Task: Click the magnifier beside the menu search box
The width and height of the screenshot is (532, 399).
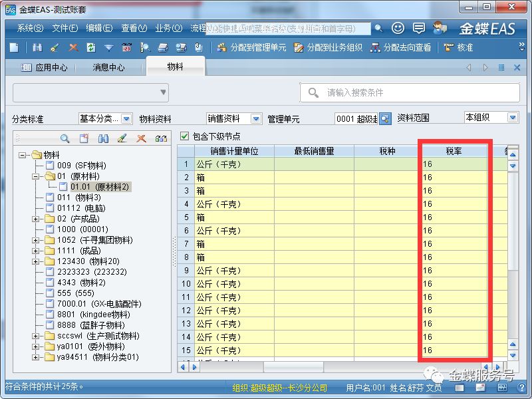Action: coord(378,29)
